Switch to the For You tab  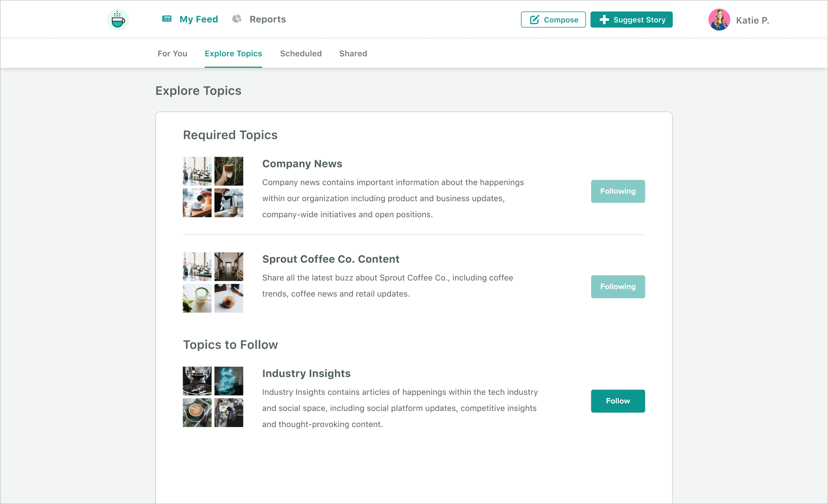pos(172,54)
